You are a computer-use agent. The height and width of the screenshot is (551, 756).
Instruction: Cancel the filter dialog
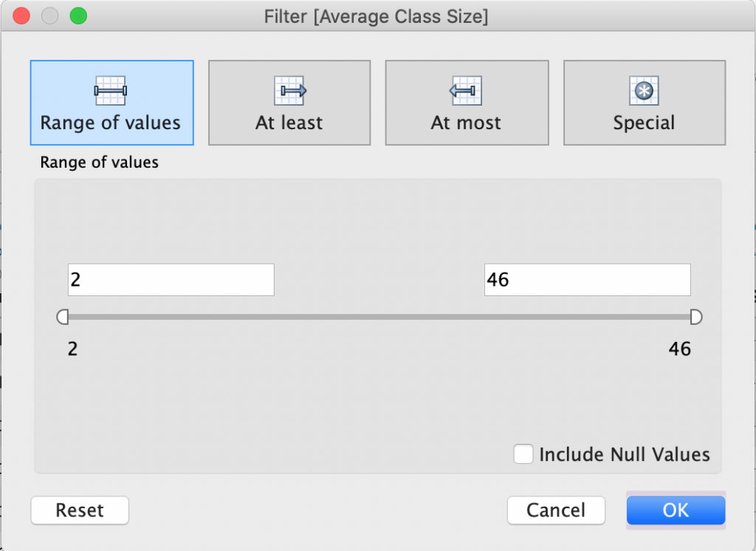coord(556,510)
